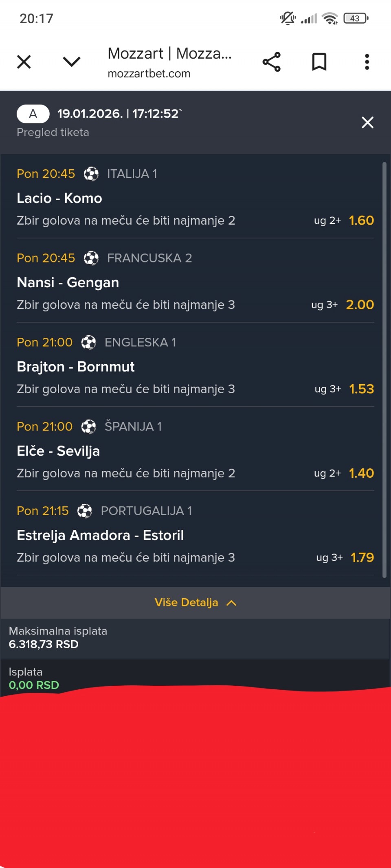Open the three-dot browser menu
The image size is (391, 868).
click(367, 62)
